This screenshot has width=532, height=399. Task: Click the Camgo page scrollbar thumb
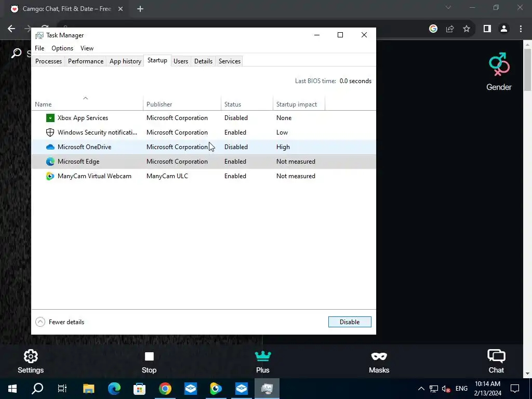click(x=527, y=70)
